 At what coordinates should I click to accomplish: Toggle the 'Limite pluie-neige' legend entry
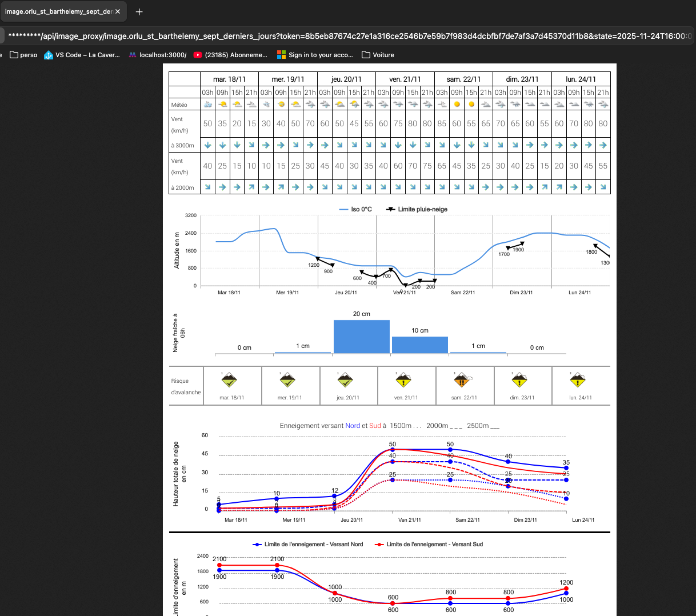pyautogui.click(x=417, y=209)
